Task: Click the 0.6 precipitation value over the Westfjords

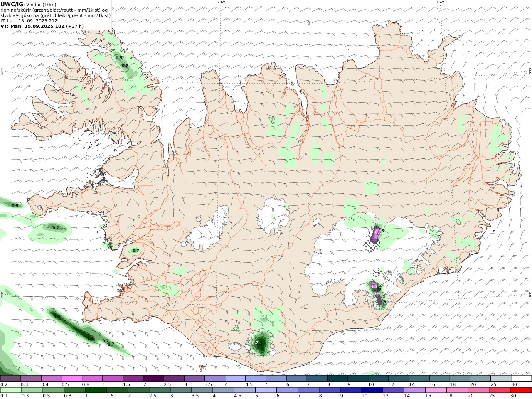Action: tap(125, 66)
